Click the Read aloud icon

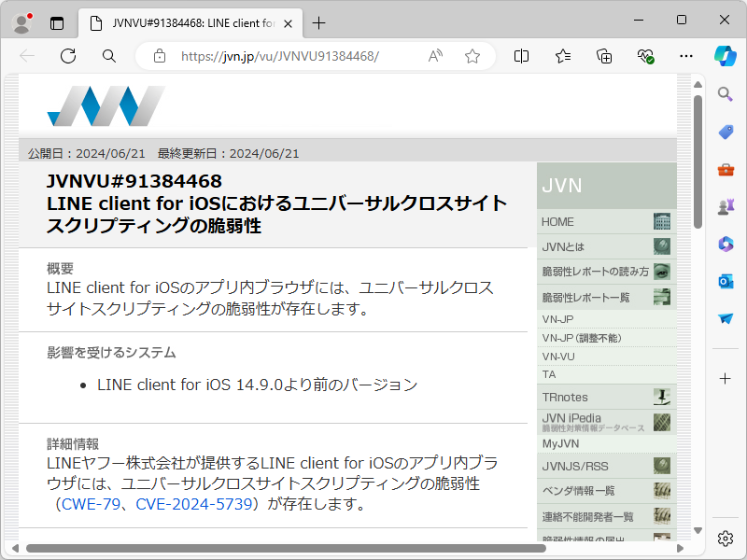tap(435, 56)
